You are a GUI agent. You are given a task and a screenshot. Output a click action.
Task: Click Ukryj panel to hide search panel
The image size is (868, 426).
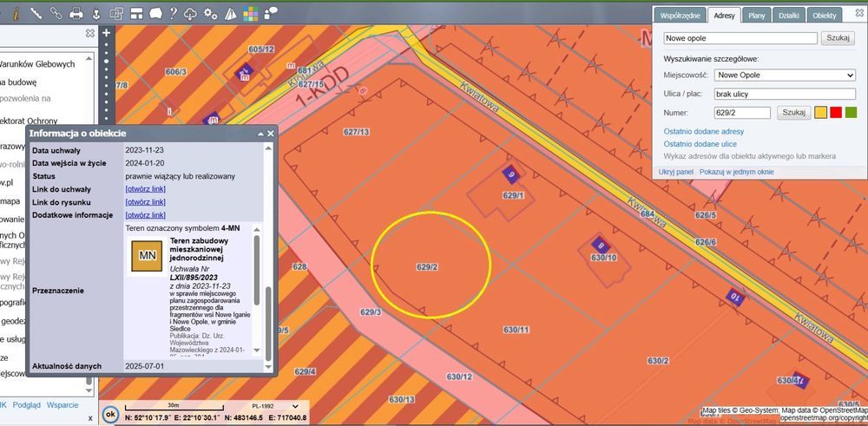point(677,172)
